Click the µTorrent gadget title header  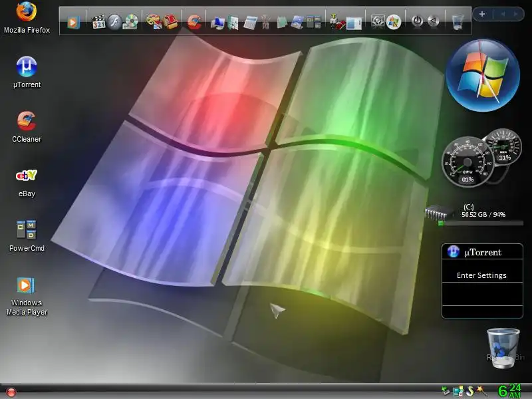[482, 252]
